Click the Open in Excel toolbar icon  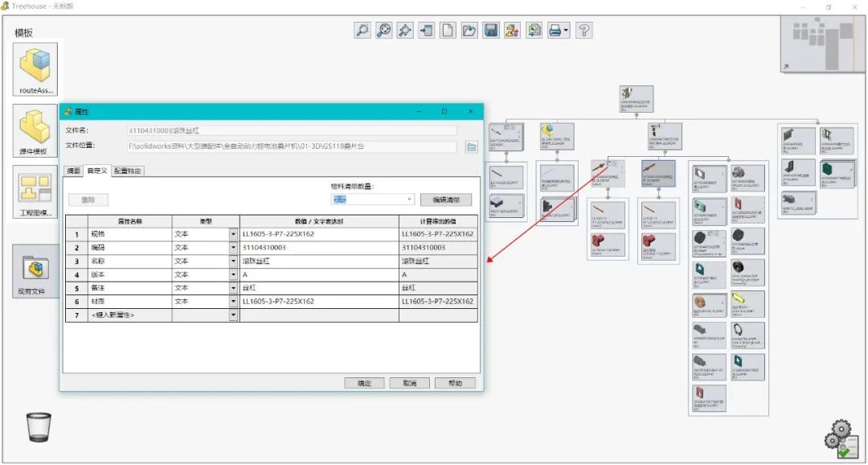tap(534, 30)
